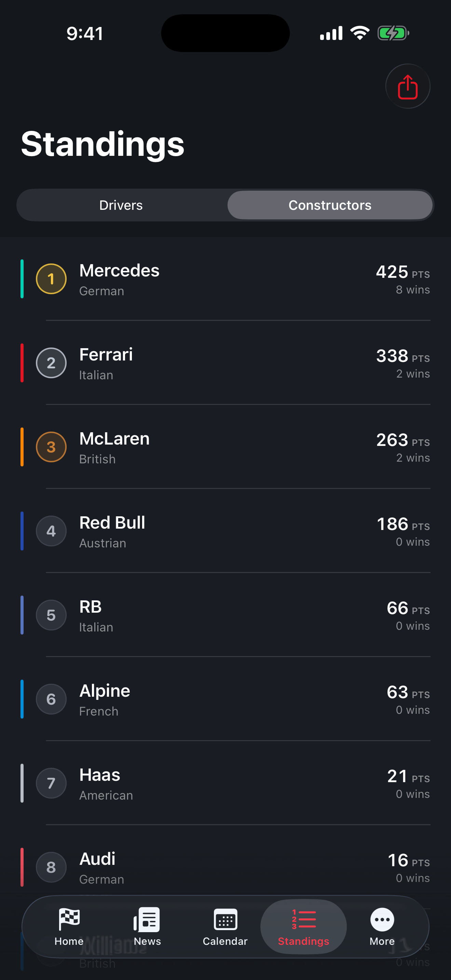Open the Home checkered flag tab
The width and height of the screenshot is (451, 980).
pyautogui.click(x=69, y=919)
